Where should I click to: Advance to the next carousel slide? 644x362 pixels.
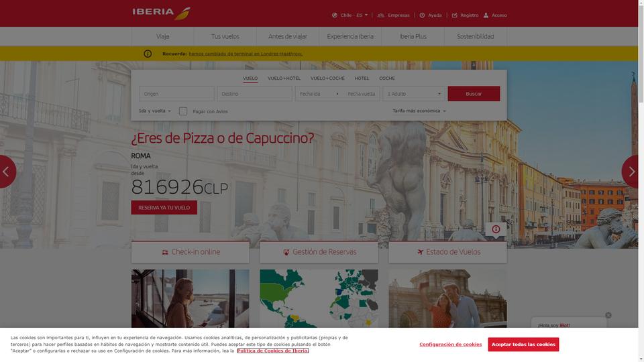[631, 172]
